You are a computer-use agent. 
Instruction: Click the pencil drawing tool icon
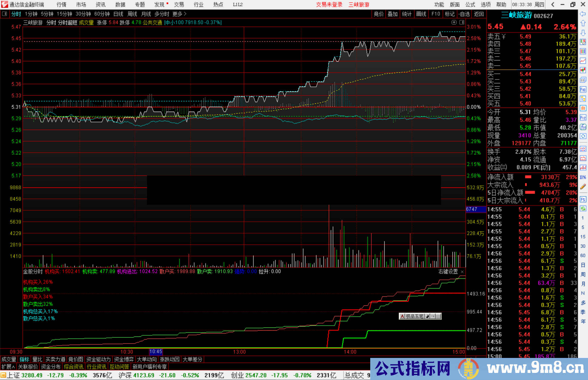point(583,187)
